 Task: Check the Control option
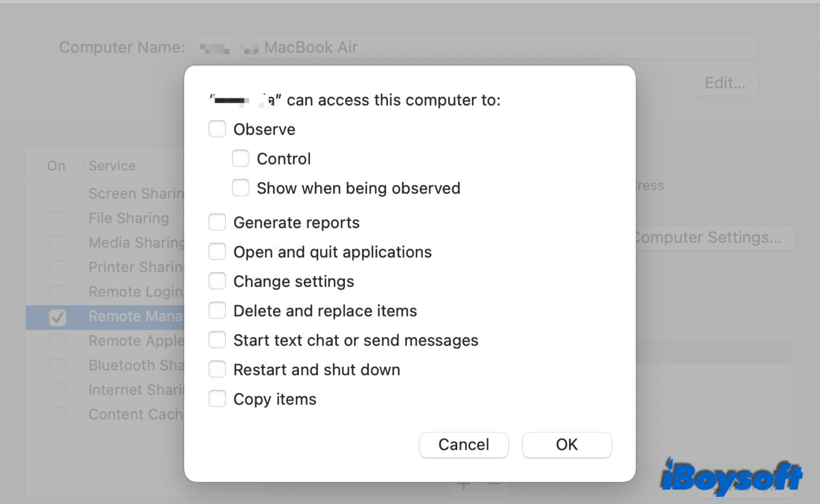[x=240, y=159]
